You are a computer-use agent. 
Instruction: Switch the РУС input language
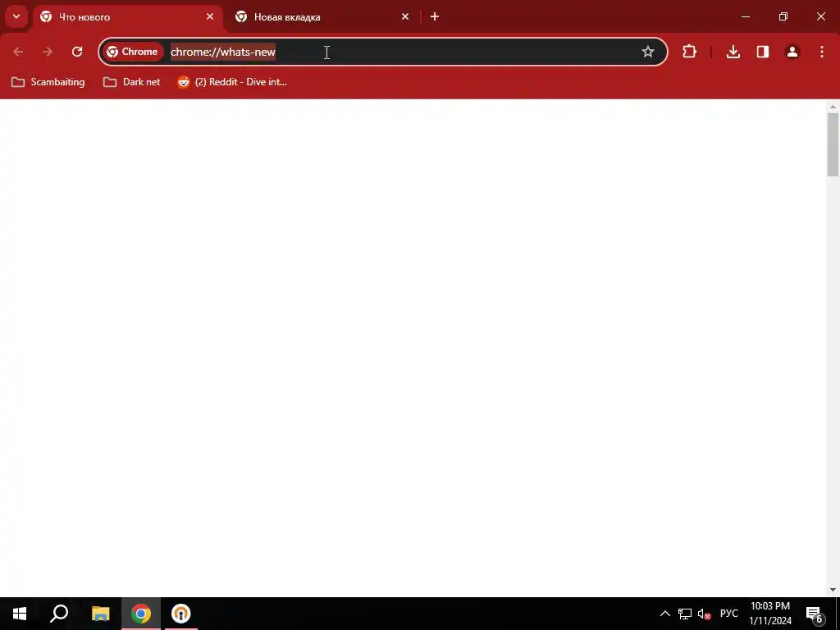coord(728,614)
